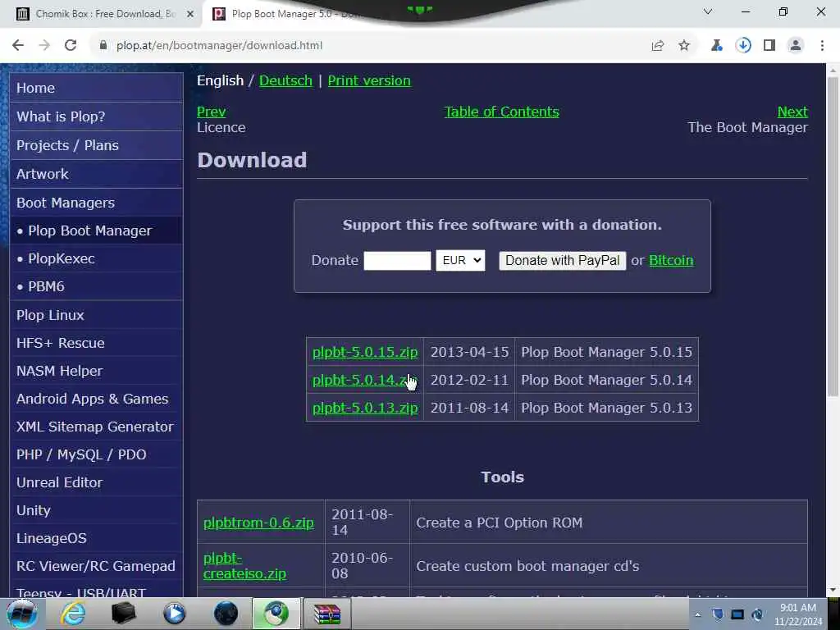Open the EUR currency dropdown
The image size is (840, 630).
click(x=460, y=260)
